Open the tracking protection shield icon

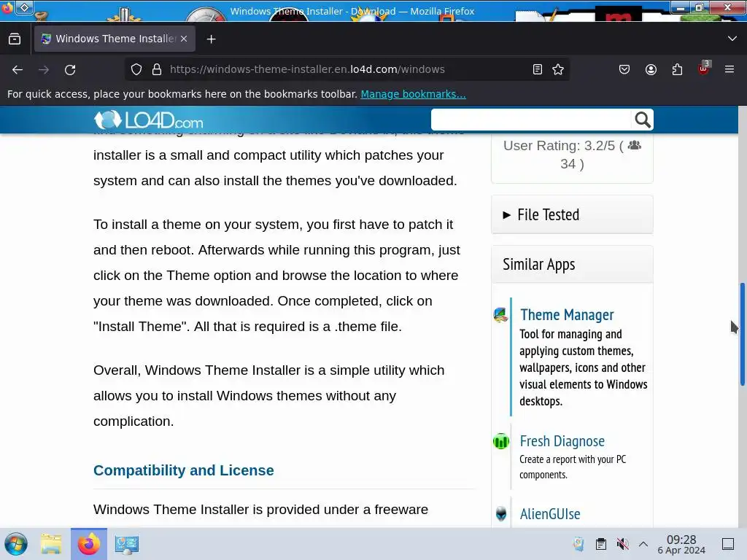(x=136, y=69)
